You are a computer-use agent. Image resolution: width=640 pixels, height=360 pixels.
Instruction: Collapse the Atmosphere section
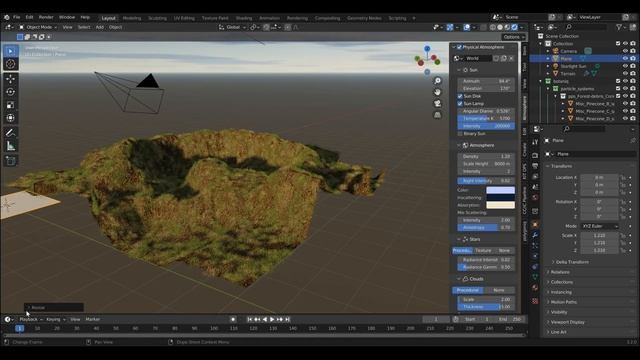pyautogui.click(x=459, y=145)
